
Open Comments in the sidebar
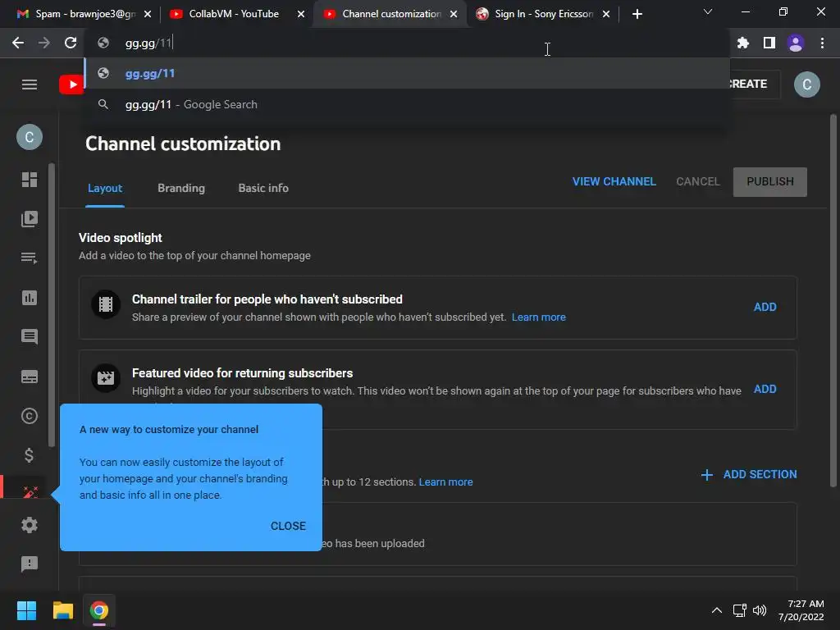30,337
